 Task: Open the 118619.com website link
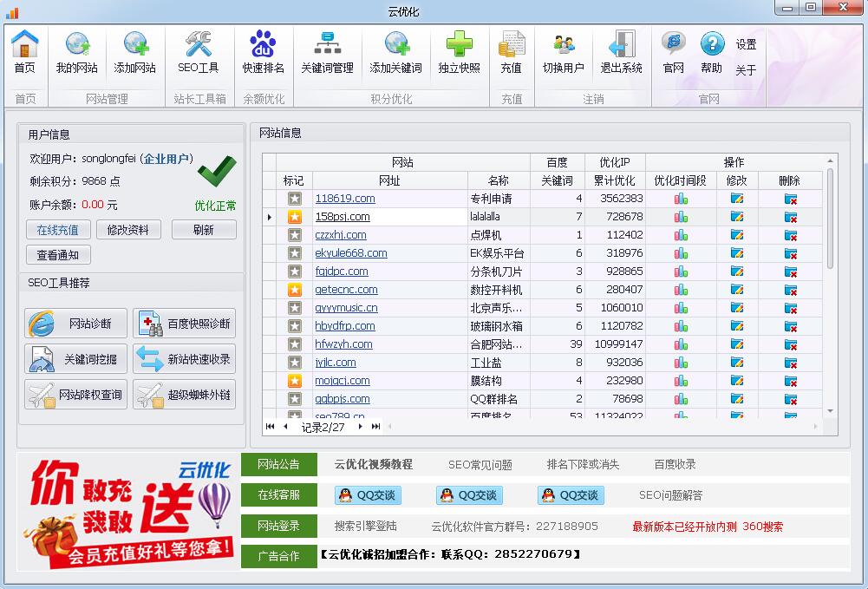[347, 198]
